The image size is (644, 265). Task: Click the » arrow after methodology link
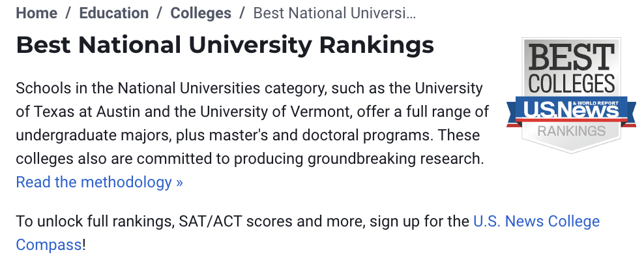point(179,182)
